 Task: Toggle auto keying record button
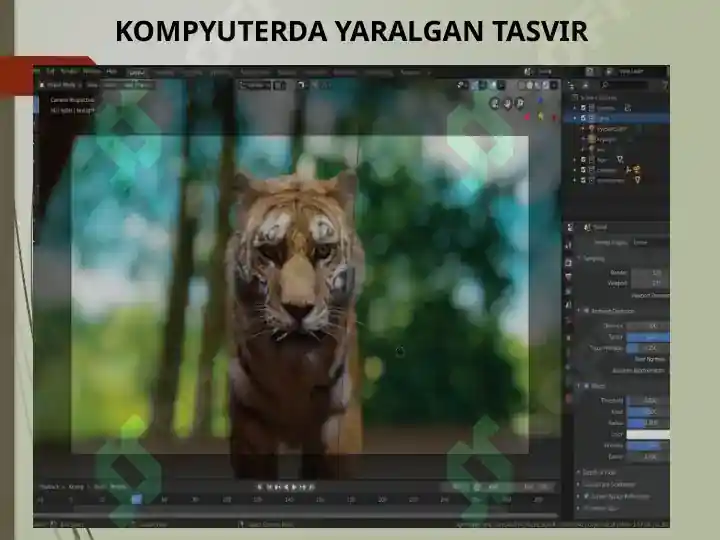point(260,487)
